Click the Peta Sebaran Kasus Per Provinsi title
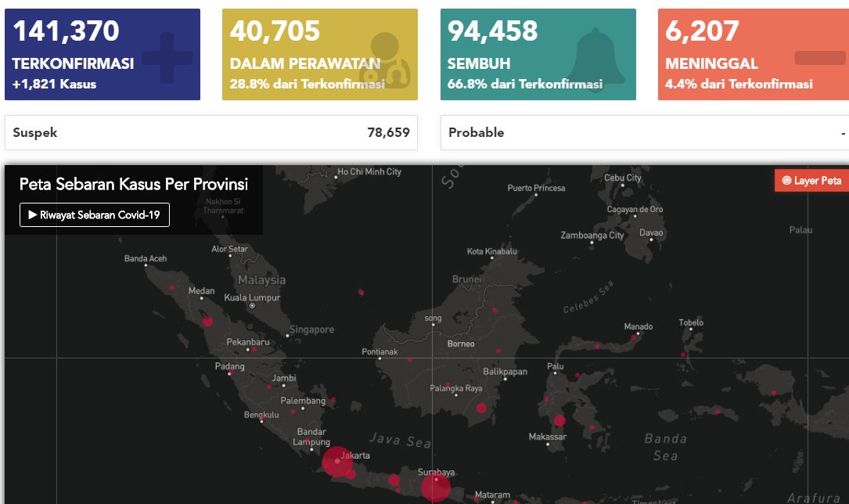The height and width of the screenshot is (504, 849). (x=134, y=185)
